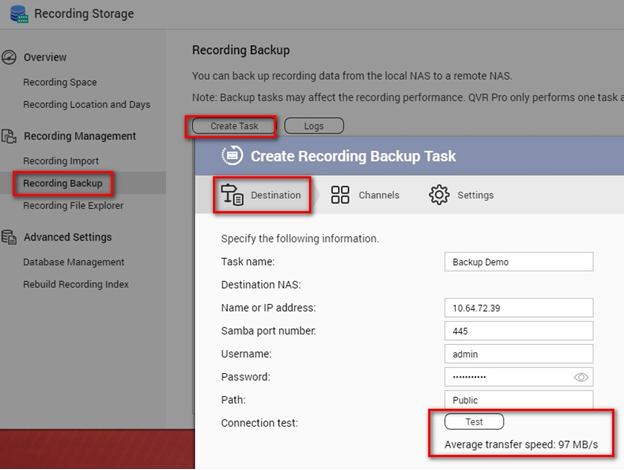Open Recording Space page
Viewport: 624px width, 470px height.
pyautogui.click(x=60, y=82)
